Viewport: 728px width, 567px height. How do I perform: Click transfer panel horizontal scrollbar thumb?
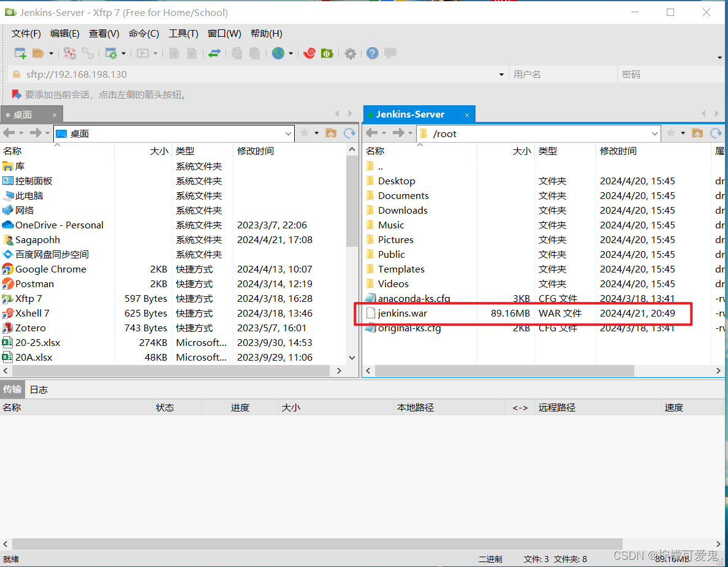317,544
